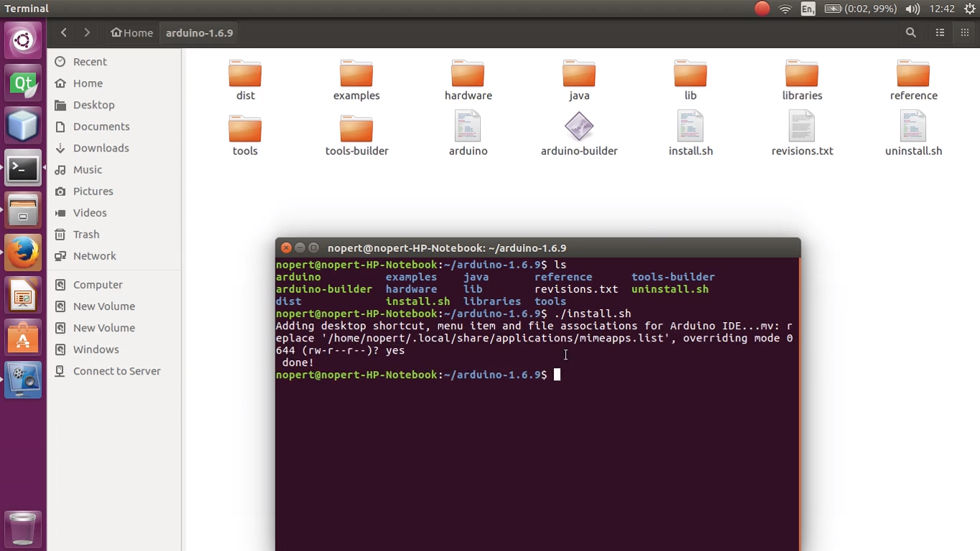Open the Ubuntu Dash
This screenshot has height=551, width=980.
pyautogui.click(x=23, y=39)
